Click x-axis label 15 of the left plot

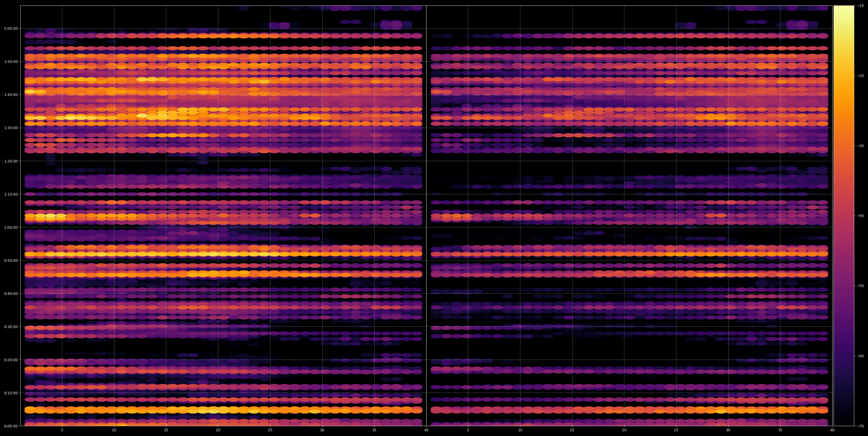[166, 430]
